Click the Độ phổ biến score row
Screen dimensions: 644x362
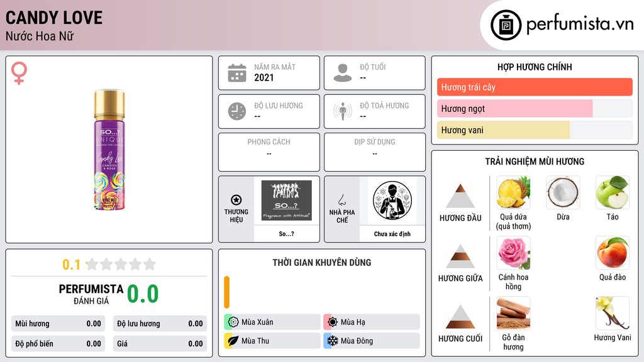pyautogui.click(x=58, y=344)
